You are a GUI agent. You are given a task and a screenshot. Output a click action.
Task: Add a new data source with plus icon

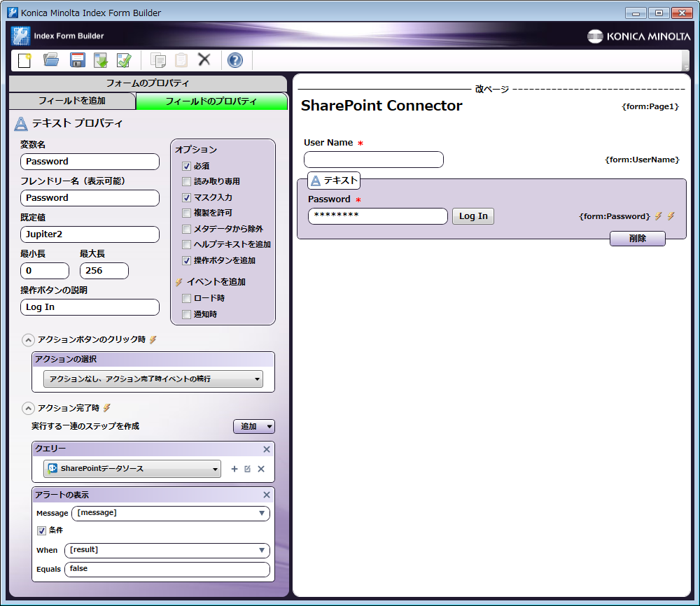coord(234,469)
